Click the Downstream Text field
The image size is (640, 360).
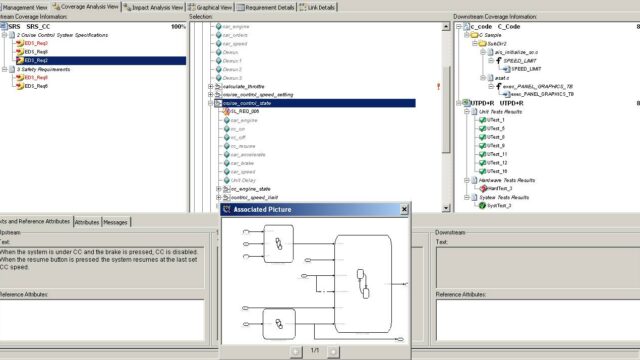(x=538, y=267)
